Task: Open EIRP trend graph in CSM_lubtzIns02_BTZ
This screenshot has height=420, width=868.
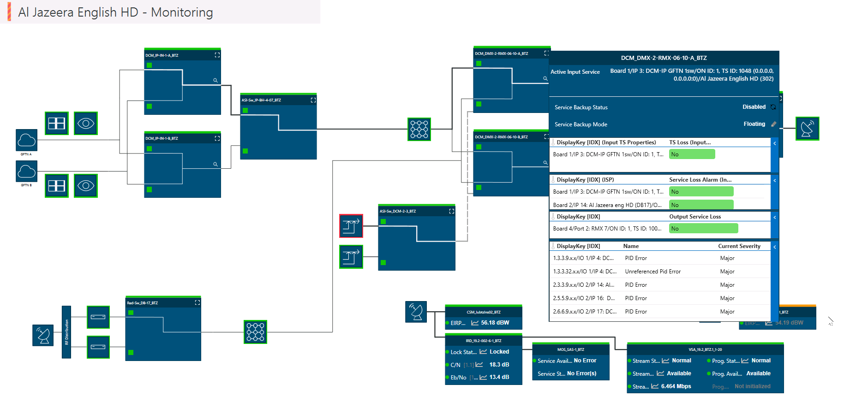Action: pos(475,323)
